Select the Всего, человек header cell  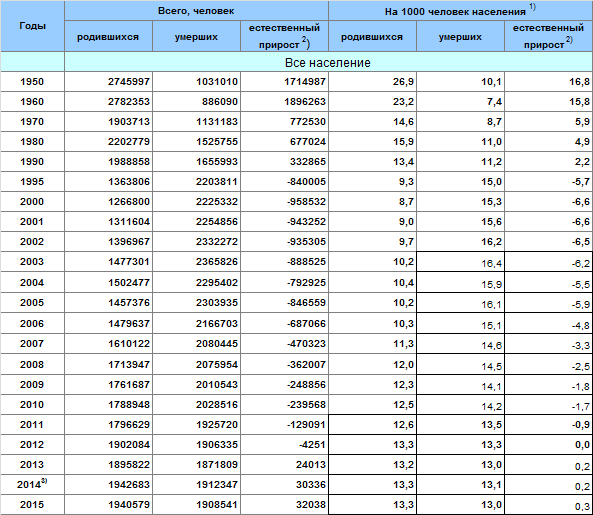point(196,11)
